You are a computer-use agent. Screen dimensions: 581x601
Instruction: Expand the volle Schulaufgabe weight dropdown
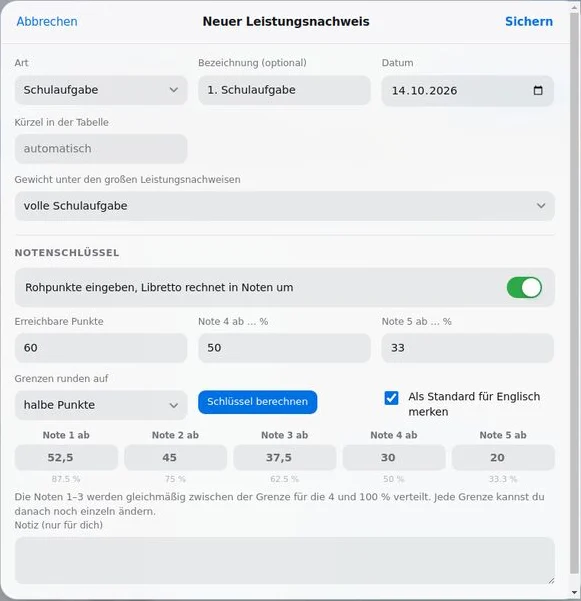284,206
